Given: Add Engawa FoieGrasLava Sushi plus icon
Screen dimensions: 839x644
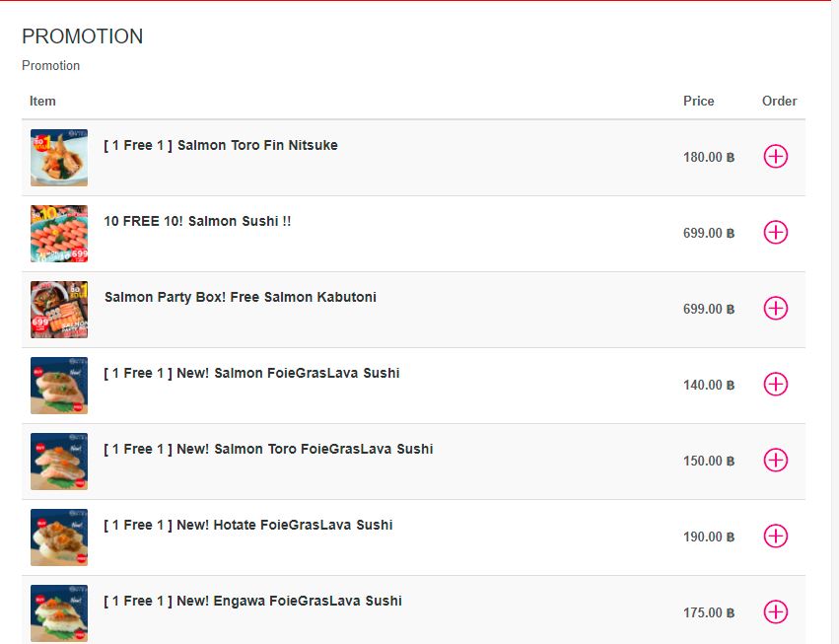Looking at the screenshot, I should tap(776, 611).
